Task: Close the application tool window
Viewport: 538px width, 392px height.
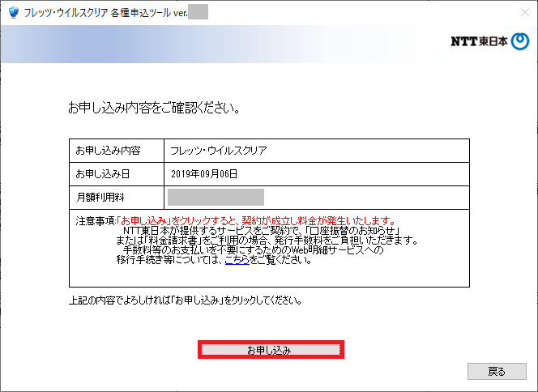Action: [x=519, y=12]
